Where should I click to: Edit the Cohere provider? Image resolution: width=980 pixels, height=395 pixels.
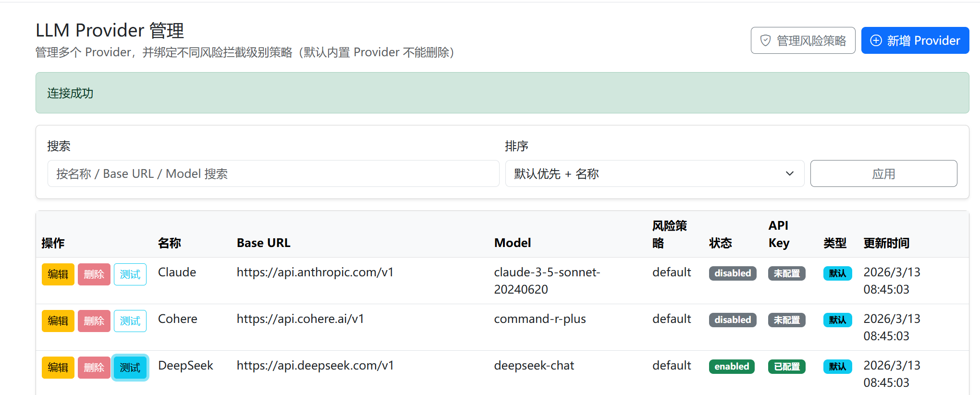58,321
